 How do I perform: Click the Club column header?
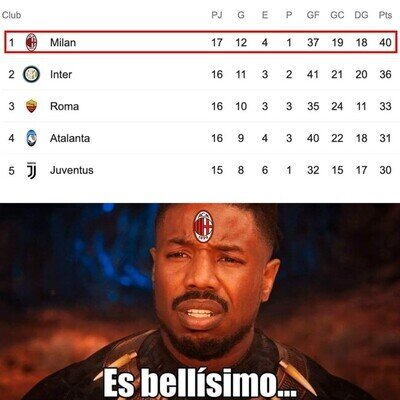[x=11, y=15]
